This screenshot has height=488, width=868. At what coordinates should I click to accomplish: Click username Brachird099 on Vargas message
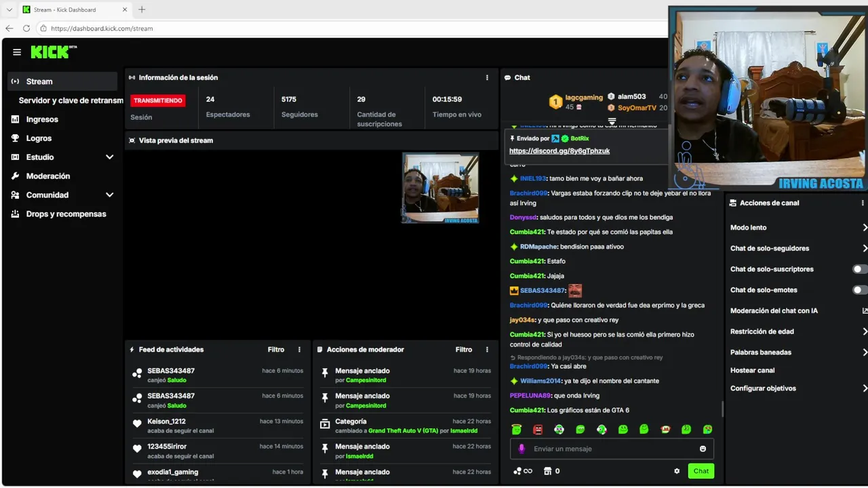click(x=528, y=193)
